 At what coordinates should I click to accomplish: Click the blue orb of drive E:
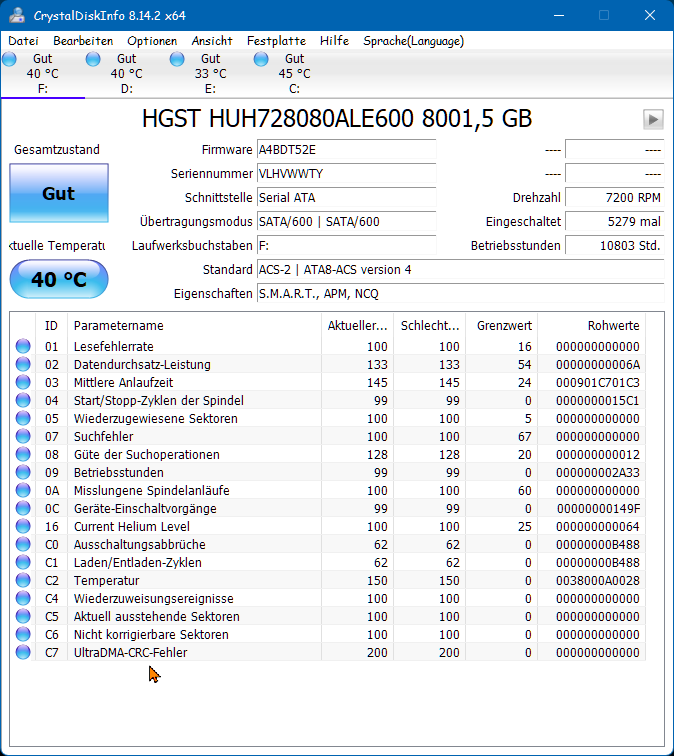pos(177,59)
